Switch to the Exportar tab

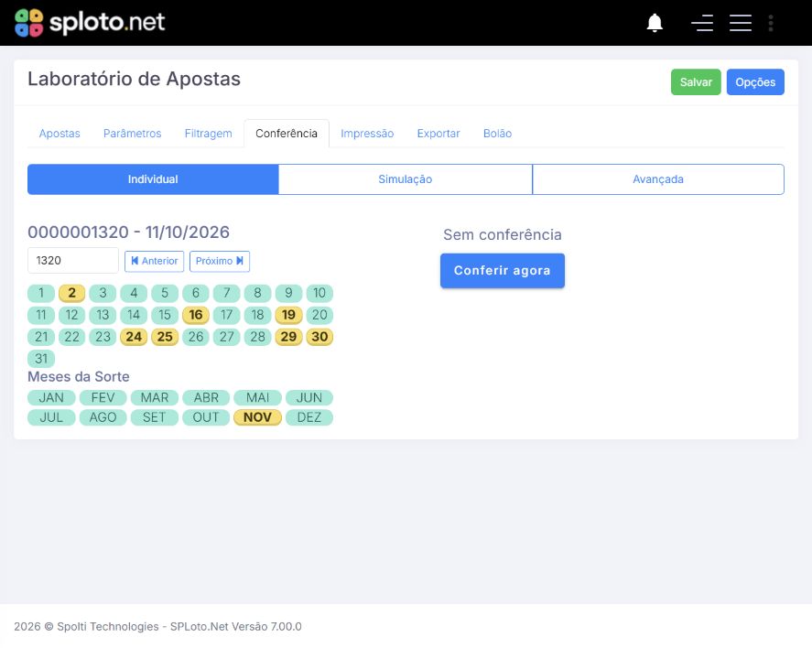[438, 134]
